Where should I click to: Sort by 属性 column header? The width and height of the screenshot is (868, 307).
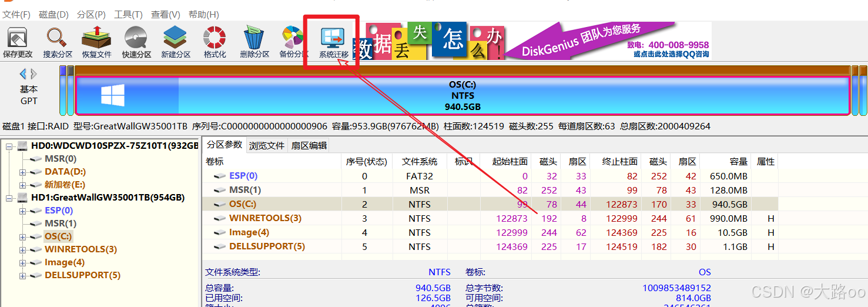pyautogui.click(x=765, y=161)
